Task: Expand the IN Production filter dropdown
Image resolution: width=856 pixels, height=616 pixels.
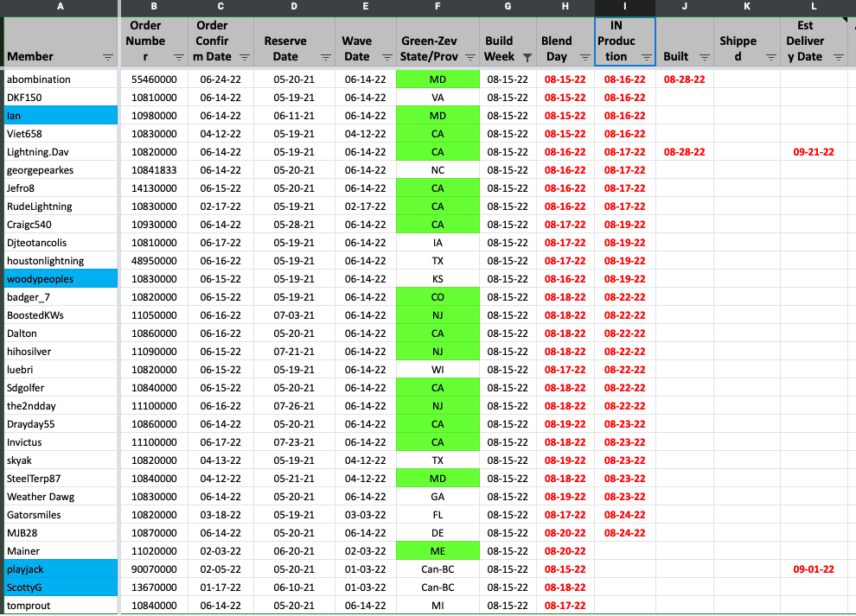Action: [x=645, y=57]
